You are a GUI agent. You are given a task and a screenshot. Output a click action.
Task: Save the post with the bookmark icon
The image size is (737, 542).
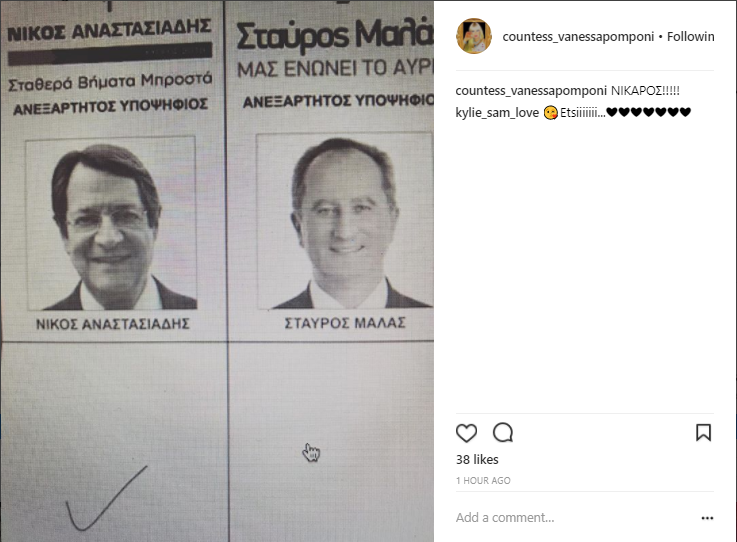coord(703,432)
